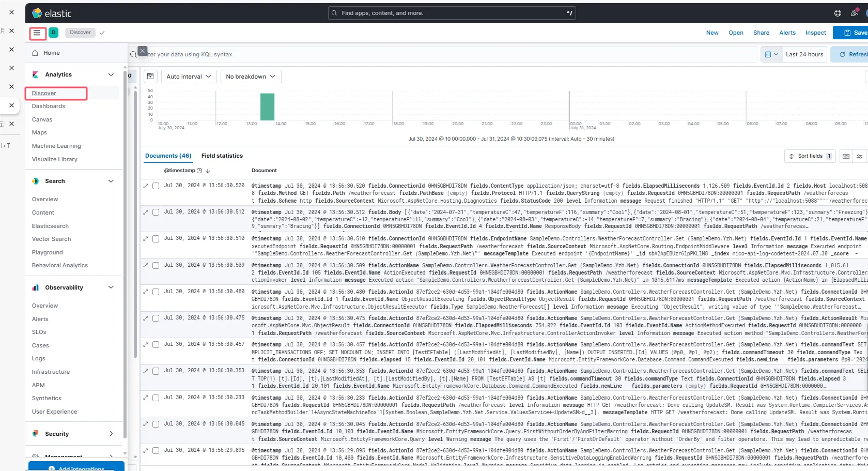Select checkbox for 13:56:30.353 row
This screenshot has height=471, width=868.
(x=156, y=371)
